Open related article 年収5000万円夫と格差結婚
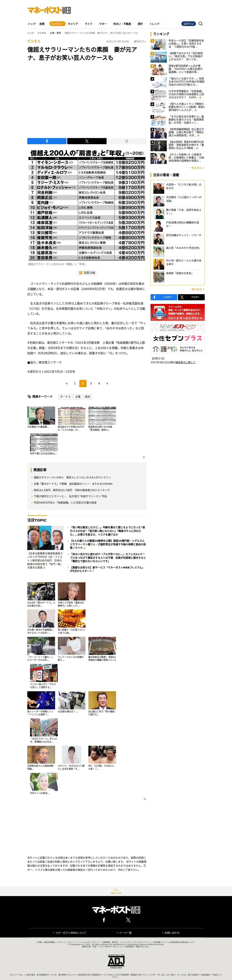The image size is (232, 980). 65,503
